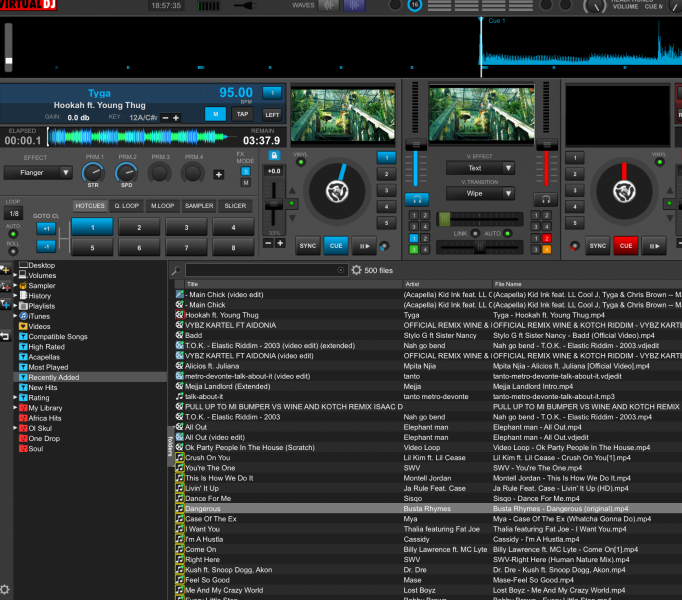This screenshot has height=600, width=682.
Task: Click the Sampler drum icon in tree
Action: click(x=23, y=285)
